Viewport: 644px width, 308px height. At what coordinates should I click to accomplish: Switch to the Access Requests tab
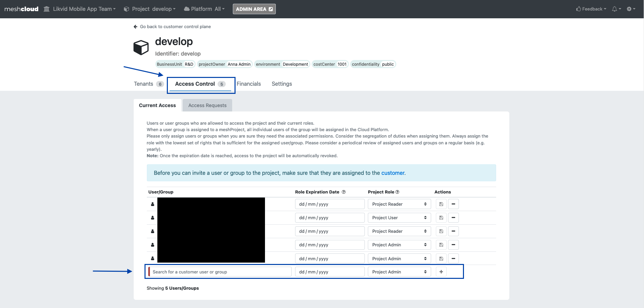(207, 105)
